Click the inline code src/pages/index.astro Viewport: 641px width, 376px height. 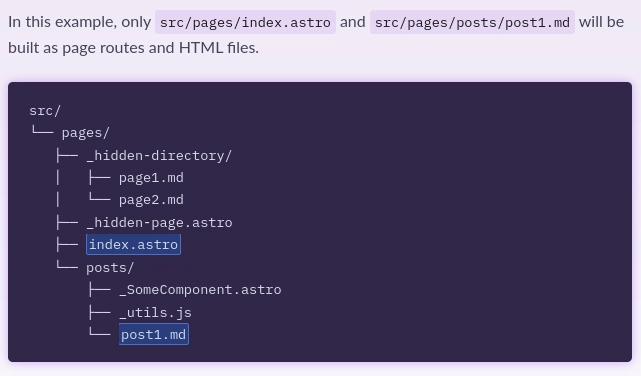(245, 22)
